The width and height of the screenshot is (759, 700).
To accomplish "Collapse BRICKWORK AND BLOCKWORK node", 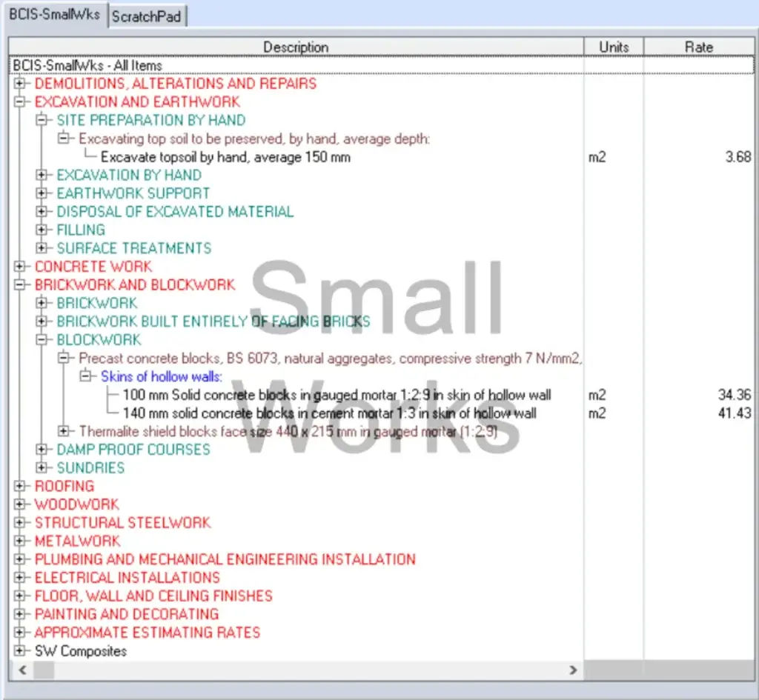I will pyautogui.click(x=19, y=284).
